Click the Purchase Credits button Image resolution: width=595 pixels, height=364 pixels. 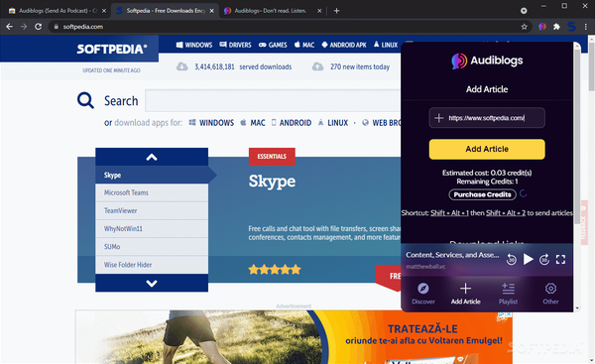pos(482,194)
